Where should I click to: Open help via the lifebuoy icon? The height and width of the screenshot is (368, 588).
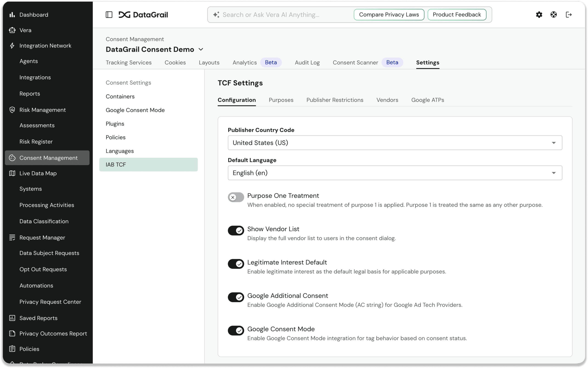[x=553, y=15]
